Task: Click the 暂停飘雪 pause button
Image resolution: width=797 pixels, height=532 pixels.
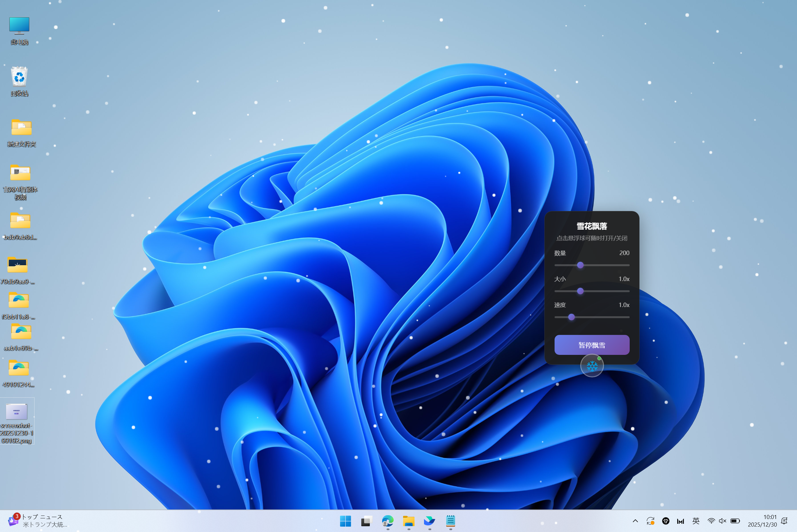Action: click(592, 345)
